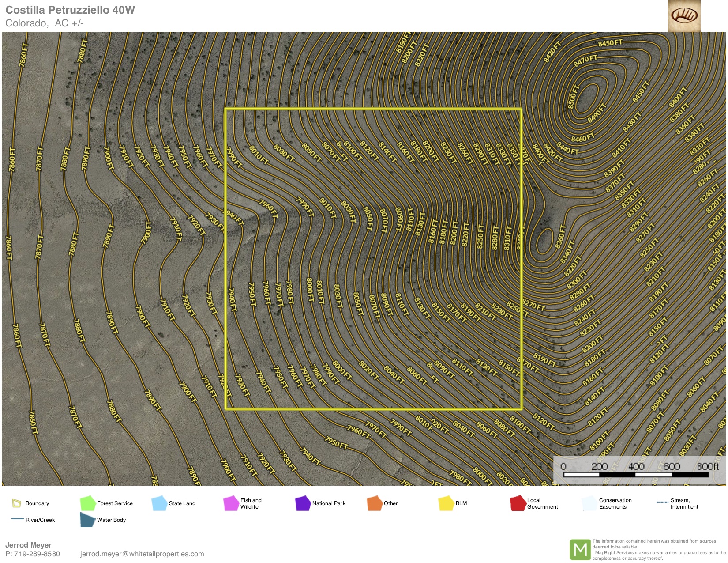The width and height of the screenshot is (728, 563).
Task: Click the phone number 719-289-8580
Action: (x=37, y=554)
